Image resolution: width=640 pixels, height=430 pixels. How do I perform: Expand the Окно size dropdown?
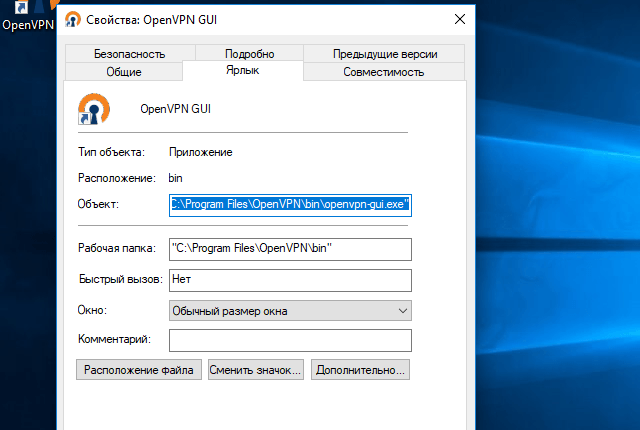pyautogui.click(x=290, y=311)
